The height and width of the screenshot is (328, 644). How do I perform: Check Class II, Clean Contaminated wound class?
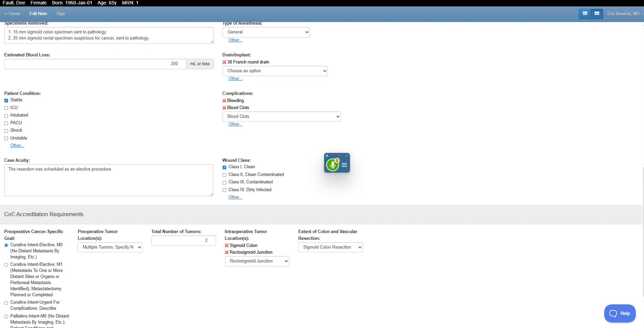point(225,175)
